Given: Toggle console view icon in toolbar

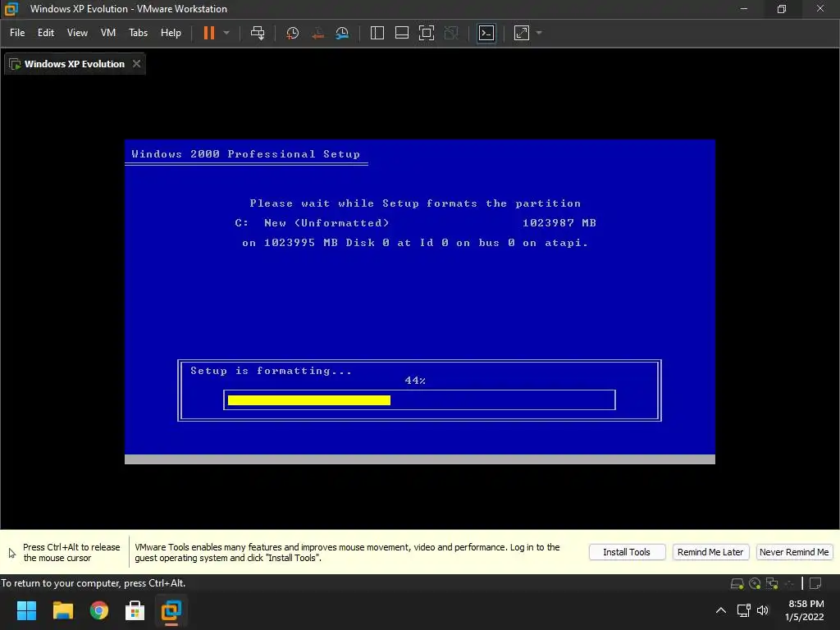Looking at the screenshot, I should (486, 33).
